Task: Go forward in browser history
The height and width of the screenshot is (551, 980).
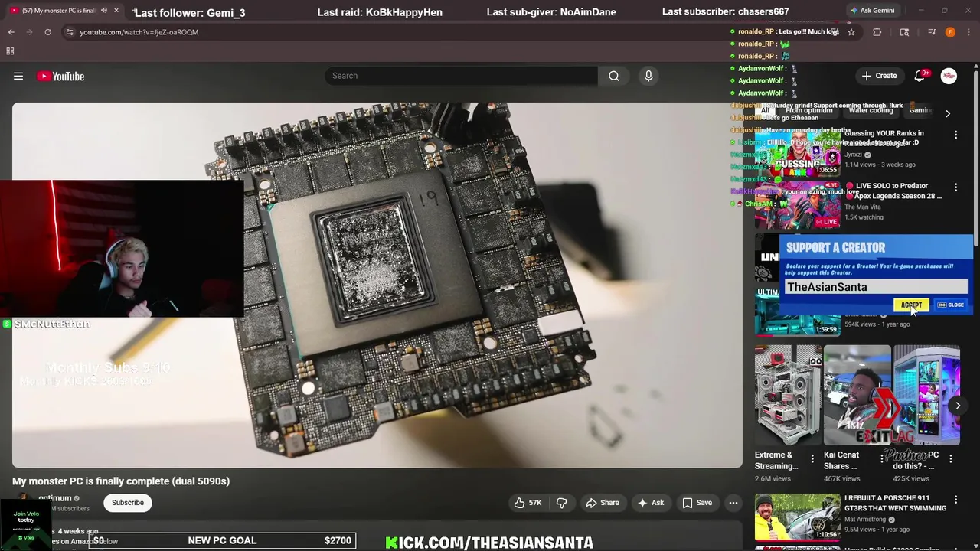Action: (x=29, y=32)
